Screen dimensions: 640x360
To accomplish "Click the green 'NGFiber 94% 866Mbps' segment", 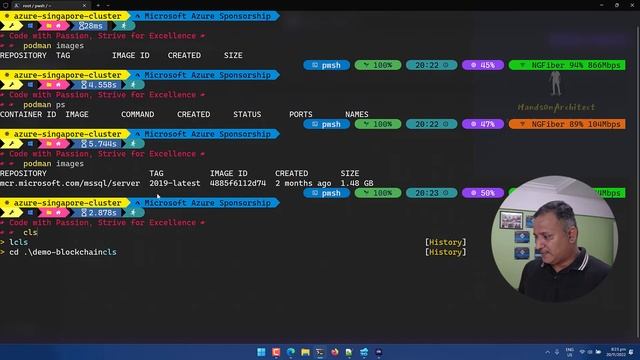I will pyautogui.click(x=567, y=65).
